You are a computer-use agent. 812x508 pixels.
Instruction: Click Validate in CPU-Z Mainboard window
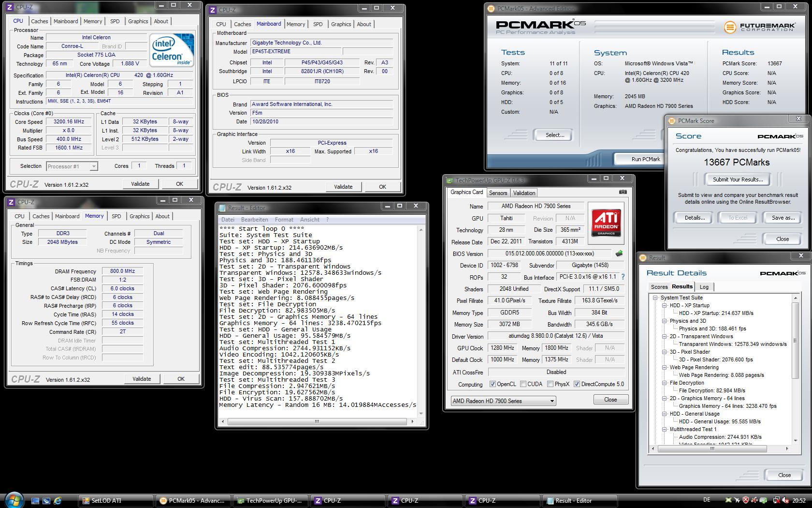click(x=343, y=187)
